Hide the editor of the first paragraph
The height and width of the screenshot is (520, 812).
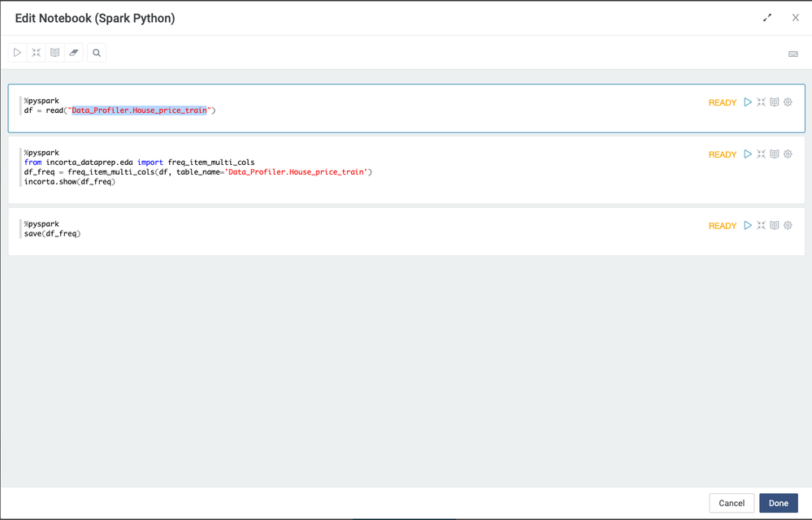tap(761, 102)
